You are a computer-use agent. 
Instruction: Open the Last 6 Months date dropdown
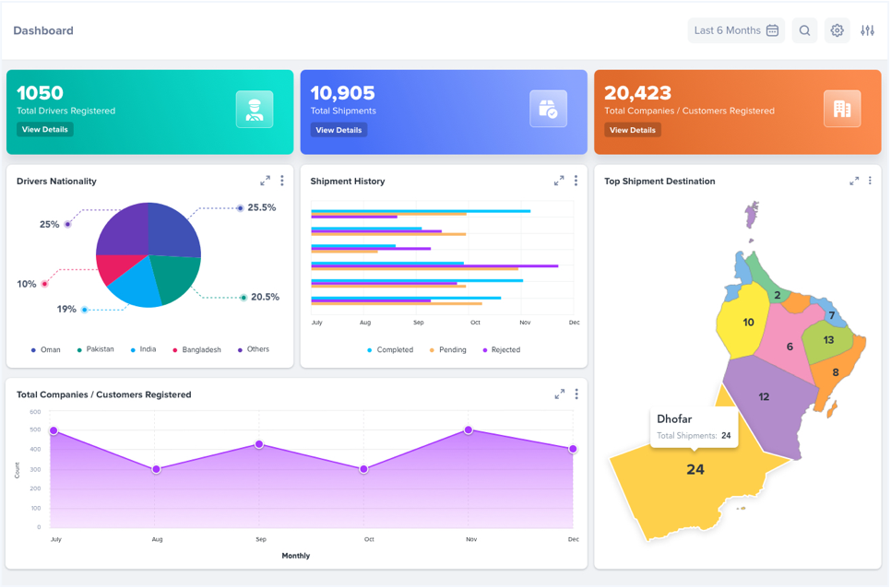736,30
